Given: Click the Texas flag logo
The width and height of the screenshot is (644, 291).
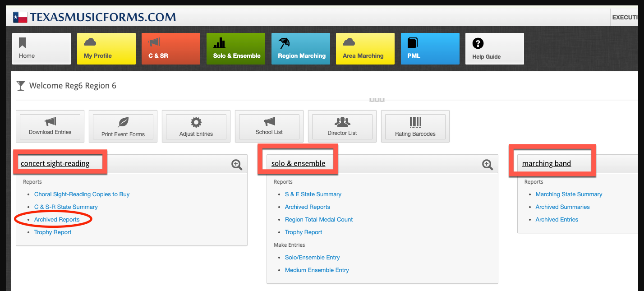Looking at the screenshot, I should (20, 18).
